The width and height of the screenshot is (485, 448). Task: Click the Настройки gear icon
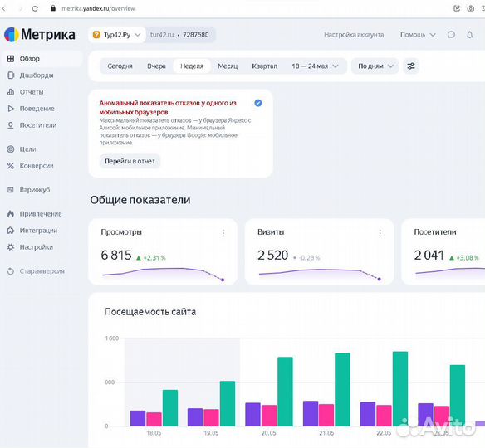11,247
